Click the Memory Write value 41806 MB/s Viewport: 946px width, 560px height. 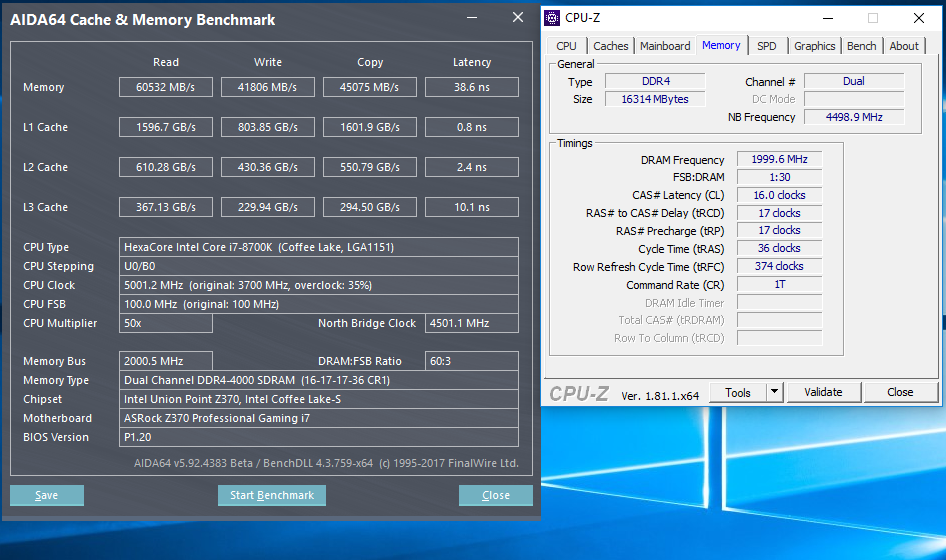point(268,87)
